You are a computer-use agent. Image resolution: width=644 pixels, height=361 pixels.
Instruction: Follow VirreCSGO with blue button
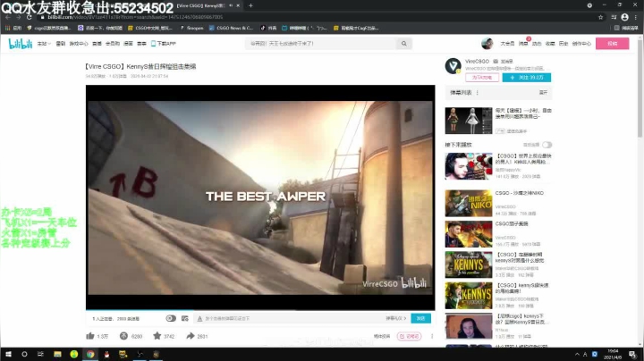527,78
